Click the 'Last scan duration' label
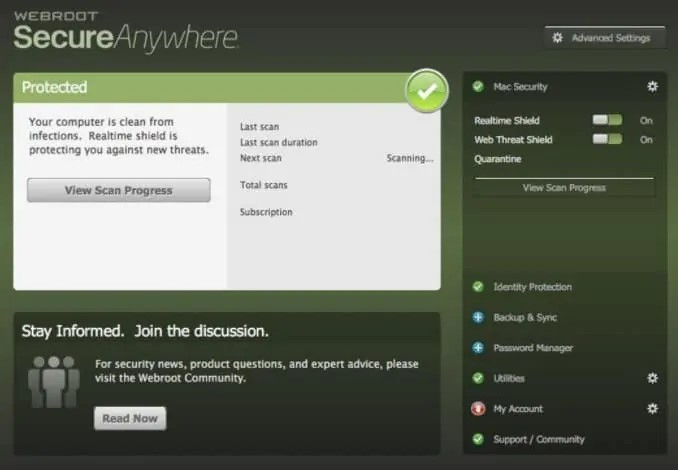Image resolution: width=678 pixels, height=470 pixels. coord(278,142)
